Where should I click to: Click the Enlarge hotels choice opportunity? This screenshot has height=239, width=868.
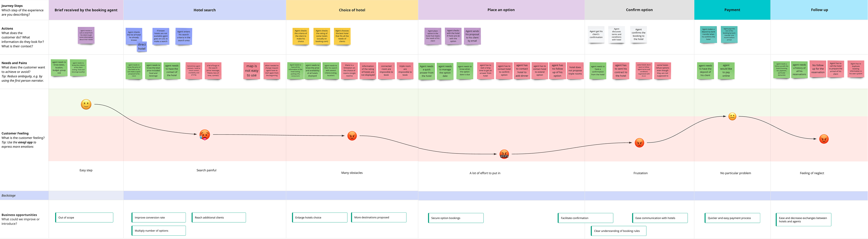(319, 217)
